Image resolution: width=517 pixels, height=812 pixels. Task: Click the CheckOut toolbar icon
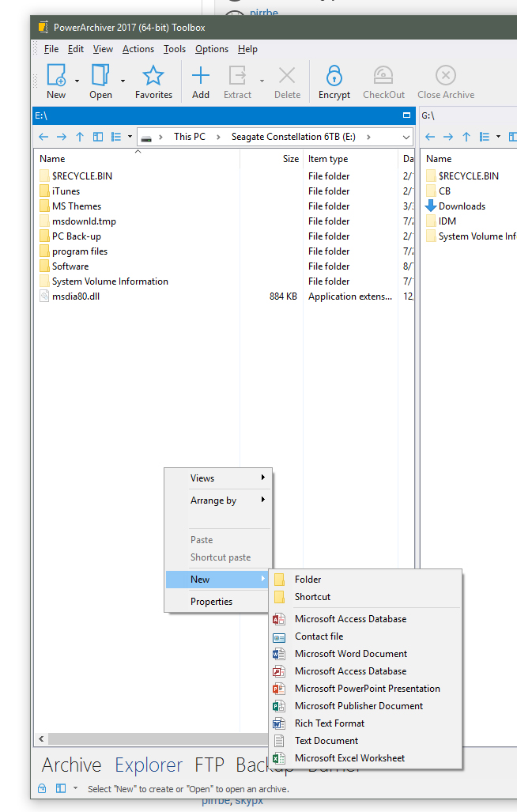383,76
